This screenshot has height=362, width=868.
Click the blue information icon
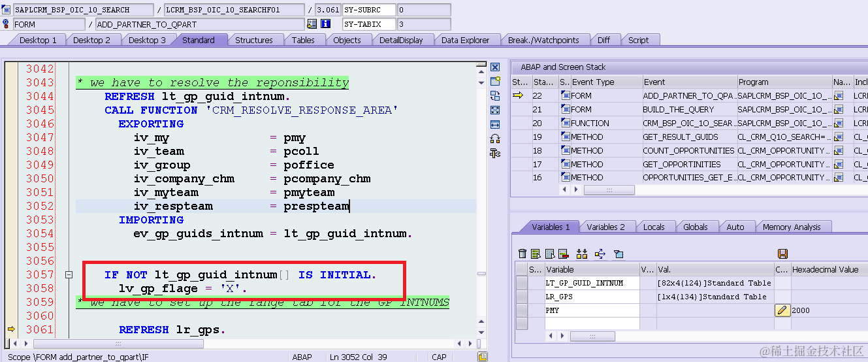(x=325, y=24)
